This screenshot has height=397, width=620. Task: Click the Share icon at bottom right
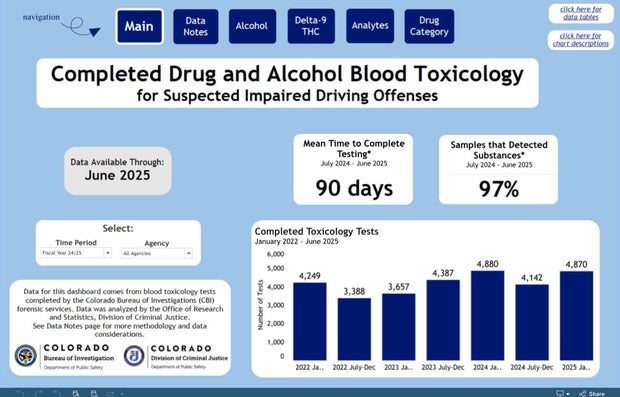point(591,394)
